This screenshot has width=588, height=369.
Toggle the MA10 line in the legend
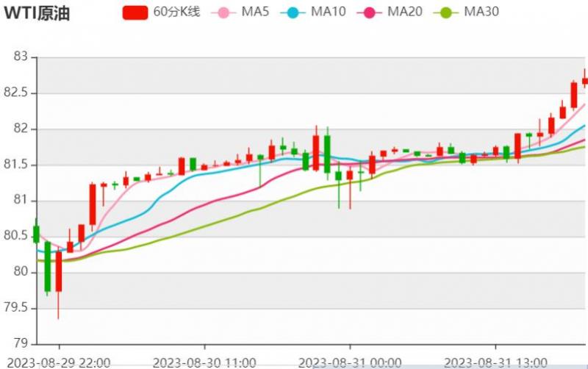point(313,12)
